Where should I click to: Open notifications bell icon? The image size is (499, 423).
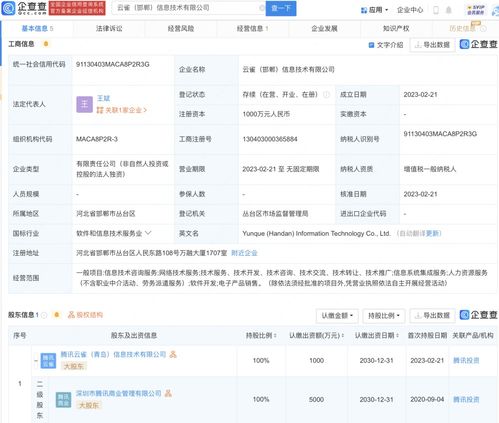tap(449, 10)
